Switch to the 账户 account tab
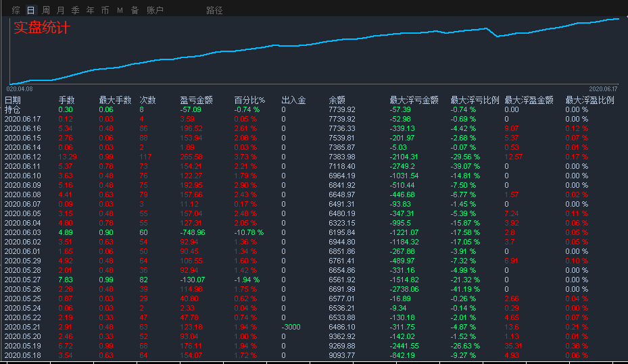This screenshot has height=364, width=628. 155,10
